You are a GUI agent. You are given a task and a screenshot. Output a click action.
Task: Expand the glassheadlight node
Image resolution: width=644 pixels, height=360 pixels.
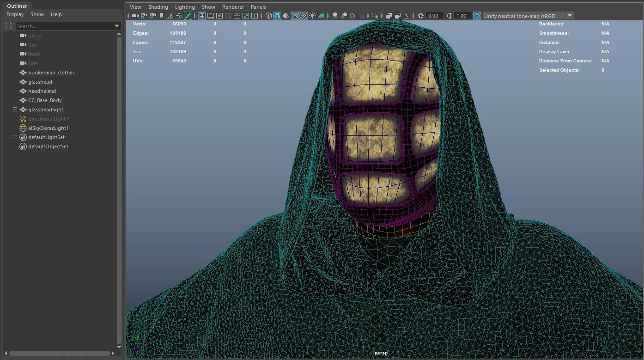[15, 110]
